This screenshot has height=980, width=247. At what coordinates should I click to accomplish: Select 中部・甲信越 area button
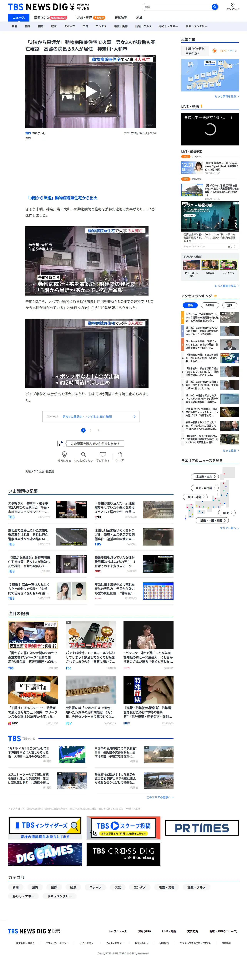pyautogui.click(x=205, y=488)
